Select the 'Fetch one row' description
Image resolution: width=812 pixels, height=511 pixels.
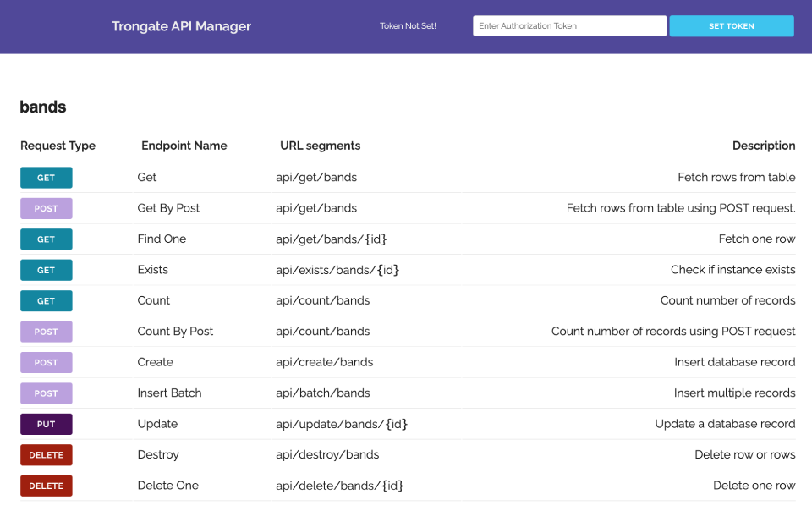(756, 239)
